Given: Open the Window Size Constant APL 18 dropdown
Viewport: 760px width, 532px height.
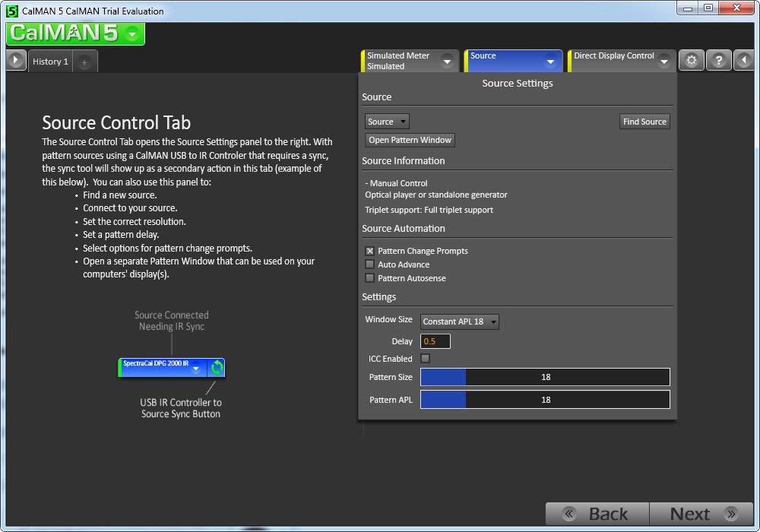Looking at the screenshot, I should pos(460,321).
